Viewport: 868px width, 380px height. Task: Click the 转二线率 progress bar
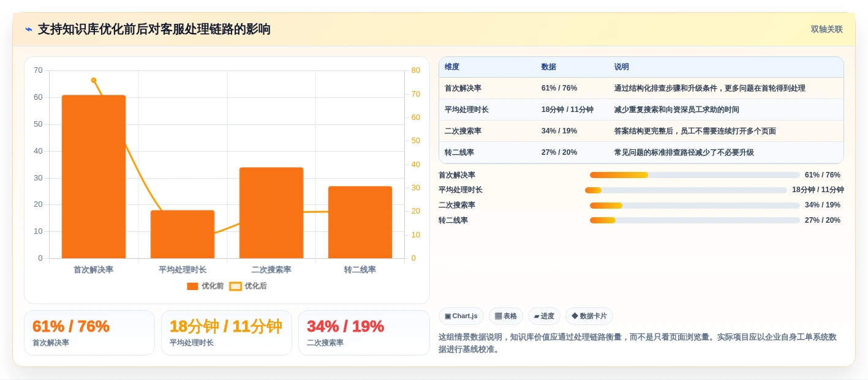point(695,220)
